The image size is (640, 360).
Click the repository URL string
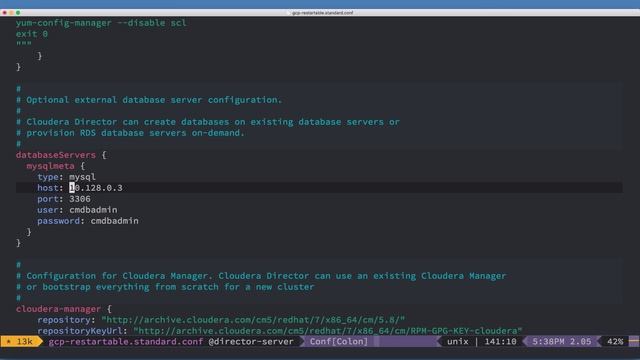253,320
